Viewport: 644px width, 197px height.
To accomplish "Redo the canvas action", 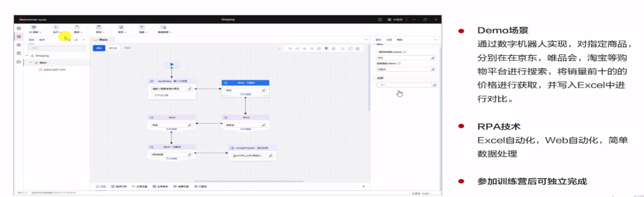I will click(x=297, y=48).
